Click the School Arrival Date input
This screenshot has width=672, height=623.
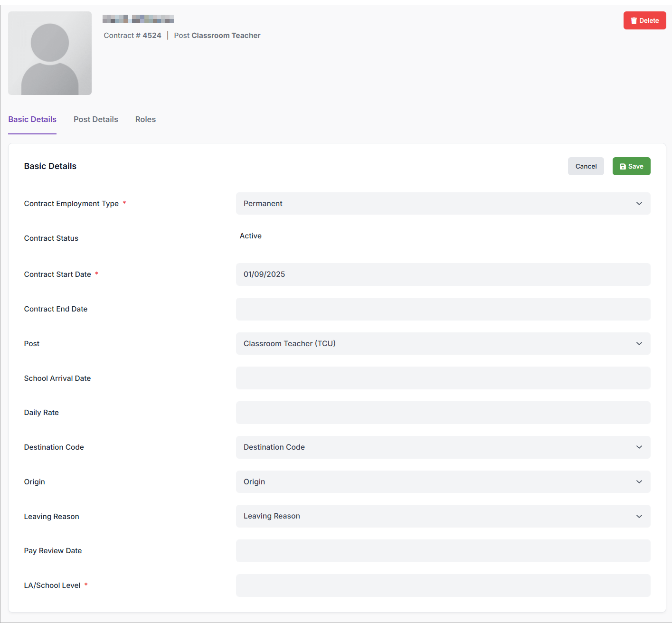[x=443, y=378]
